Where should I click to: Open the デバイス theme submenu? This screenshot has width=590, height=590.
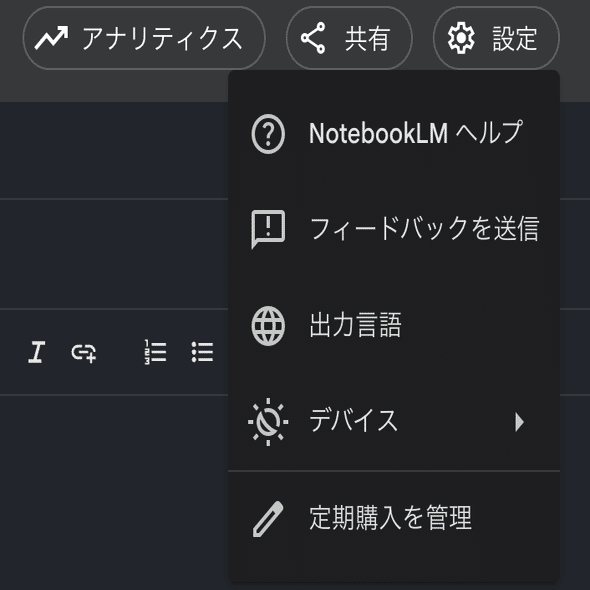[394, 421]
